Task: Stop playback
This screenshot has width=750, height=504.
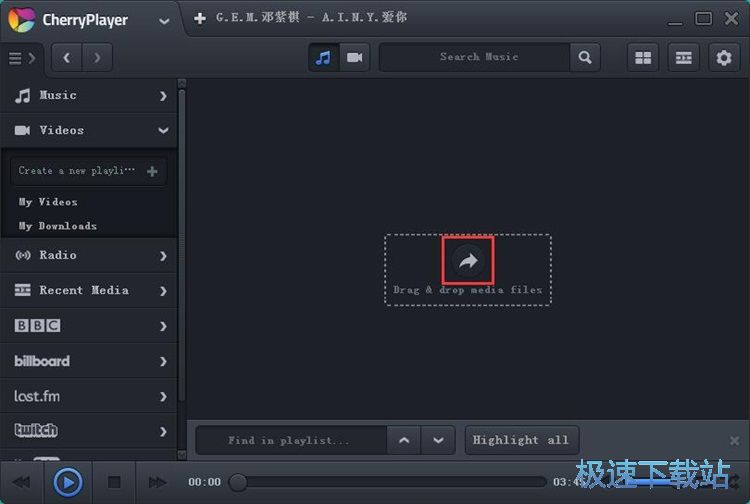Action: [x=114, y=482]
